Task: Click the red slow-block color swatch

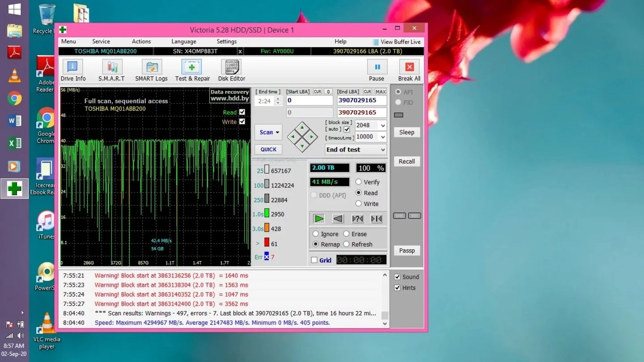Action: (x=267, y=243)
